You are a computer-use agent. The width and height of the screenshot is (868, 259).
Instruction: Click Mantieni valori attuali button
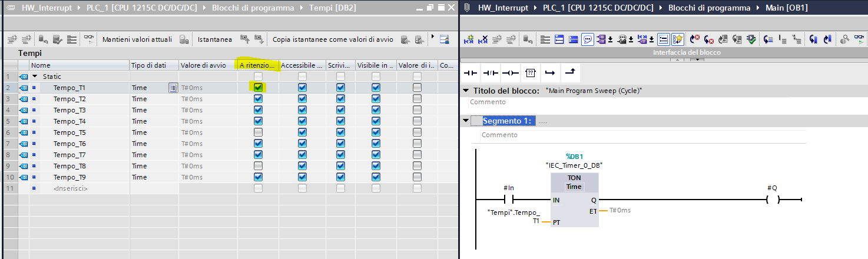click(x=137, y=39)
